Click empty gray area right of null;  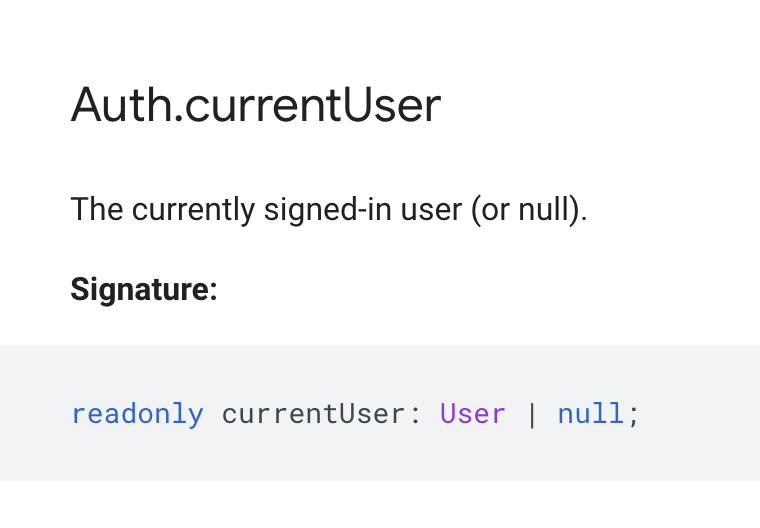700,414
